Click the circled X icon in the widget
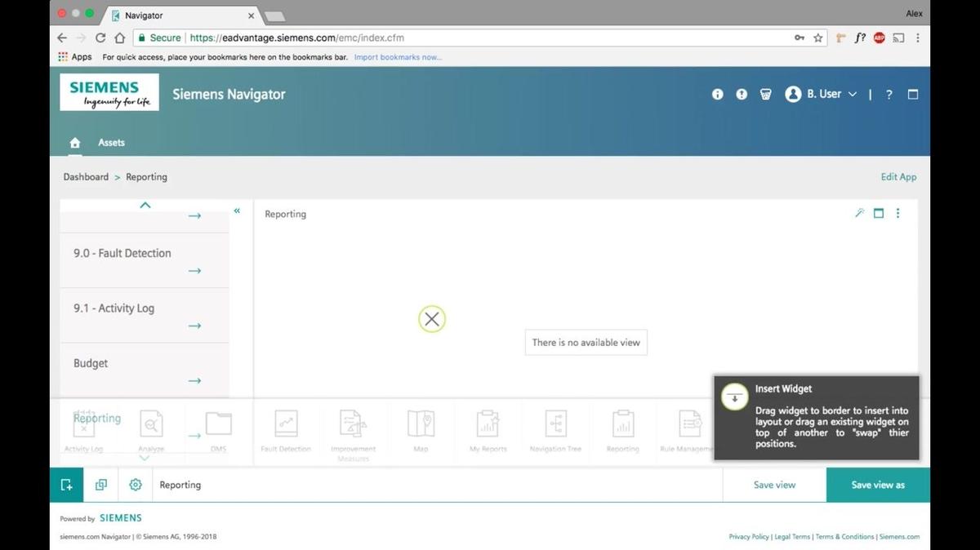Image resolution: width=980 pixels, height=550 pixels. point(432,319)
